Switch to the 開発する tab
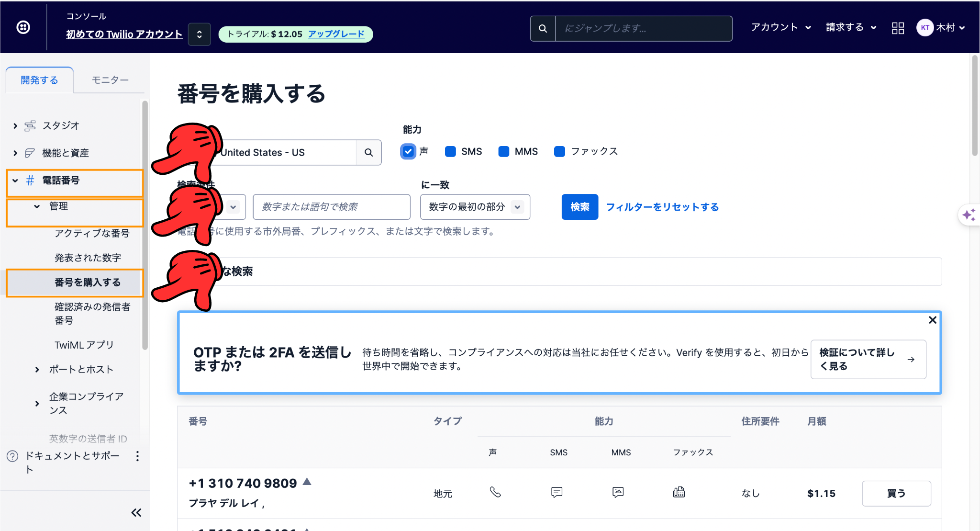This screenshot has width=980, height=531. [39, 80]
